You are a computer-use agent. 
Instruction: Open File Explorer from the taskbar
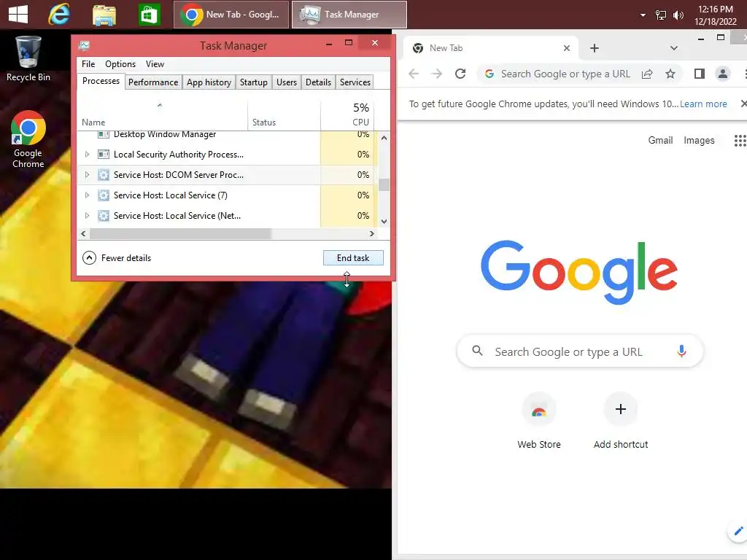tap(104, 15)
